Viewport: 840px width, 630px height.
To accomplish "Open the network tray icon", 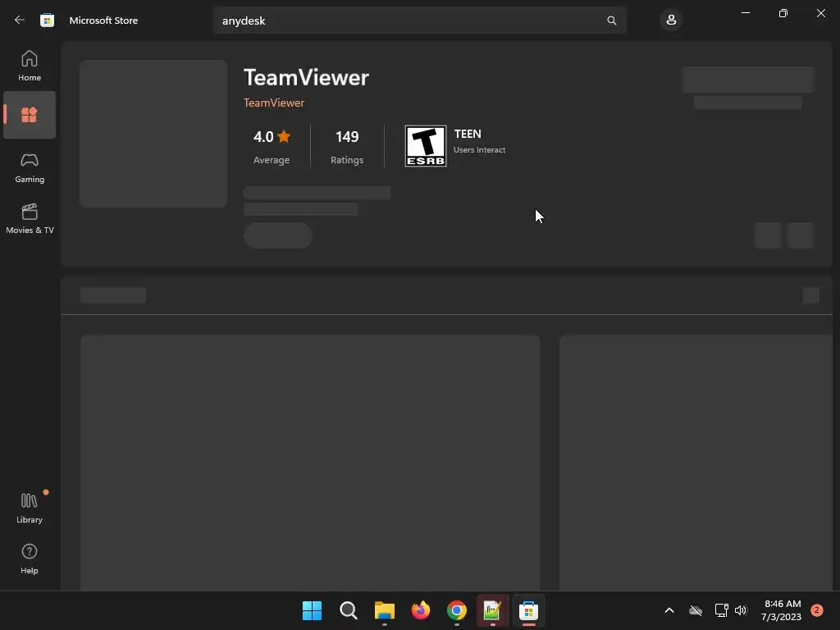I will point(721,610).
